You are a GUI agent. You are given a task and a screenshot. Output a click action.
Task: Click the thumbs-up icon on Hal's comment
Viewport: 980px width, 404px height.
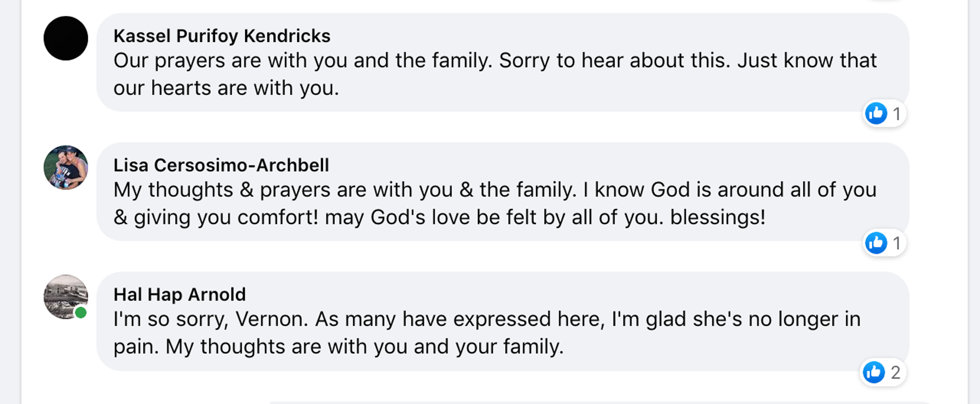click(x=873, y=372)
